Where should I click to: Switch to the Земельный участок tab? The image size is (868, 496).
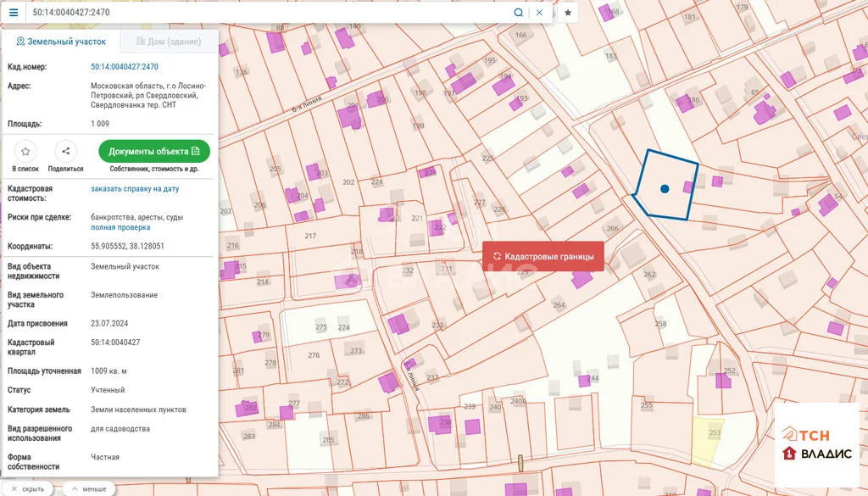[61, 42]
